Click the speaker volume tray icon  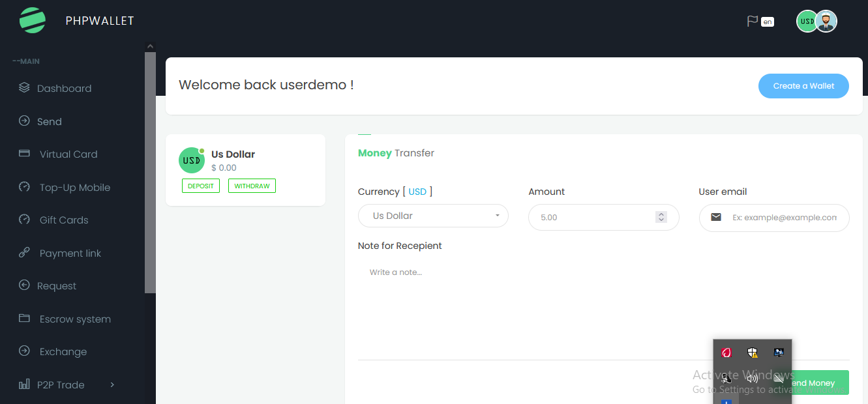(x=753, y=379)
